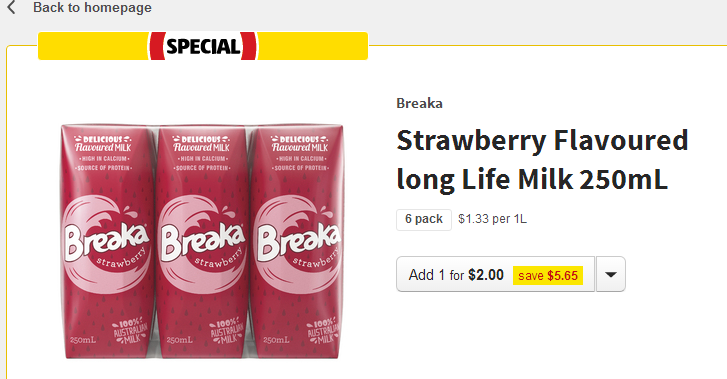Click the Strawberry Flavoured long Life Milk title
Image resolution: width=727 pixels, height=379 pixels.
click(x=542, y=160)
